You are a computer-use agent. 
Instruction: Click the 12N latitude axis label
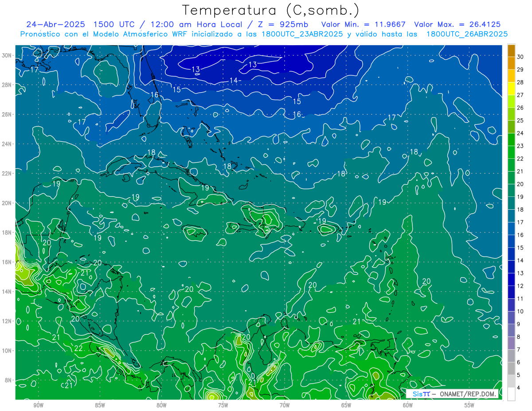tap(7, 321)
